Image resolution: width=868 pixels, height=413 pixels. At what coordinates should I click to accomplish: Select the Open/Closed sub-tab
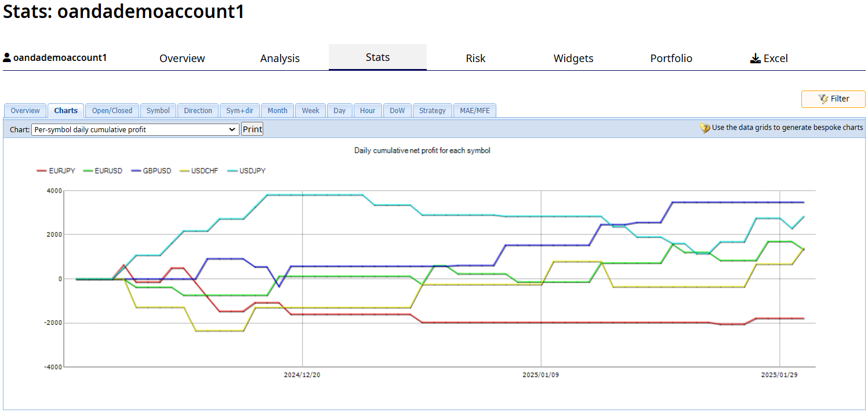point(112,111)
